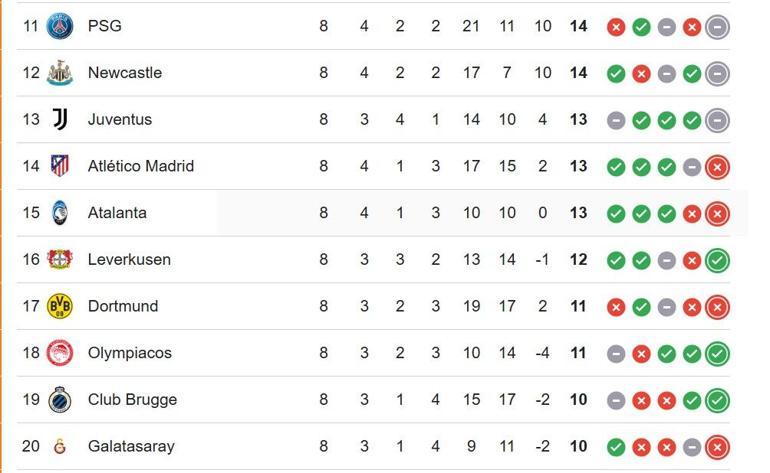Image resolution: width=770 pixels, height=473 pixels.
Task: Click Galatasaray's latest loss indicator icon
Action: 716,447
